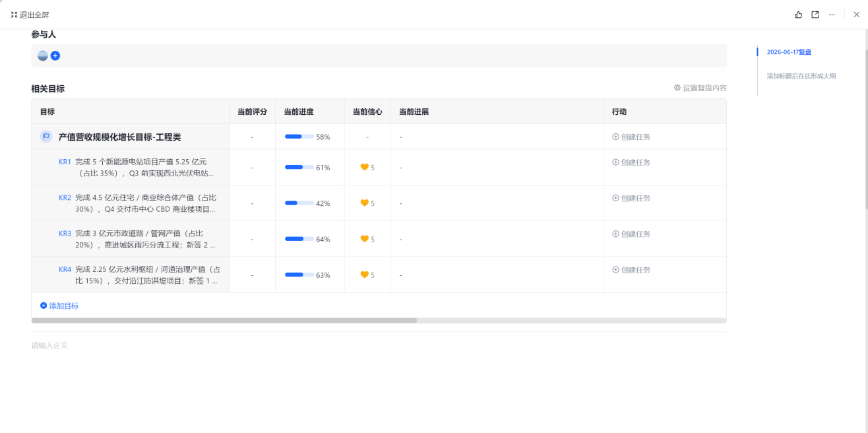Click KR1 confidence heart icon
Screen dimensions: 868x433
pos(364,168)
